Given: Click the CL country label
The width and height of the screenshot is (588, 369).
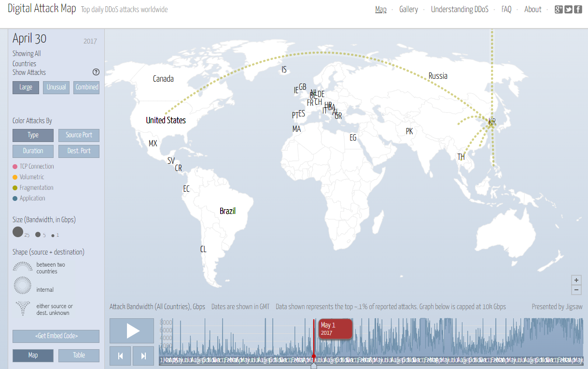Looking at the screenshot, I should 203,249.
